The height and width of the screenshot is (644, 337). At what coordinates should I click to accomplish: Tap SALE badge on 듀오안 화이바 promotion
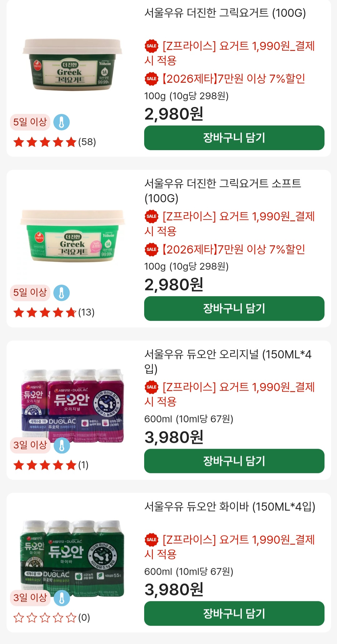(x=152, y=539)
